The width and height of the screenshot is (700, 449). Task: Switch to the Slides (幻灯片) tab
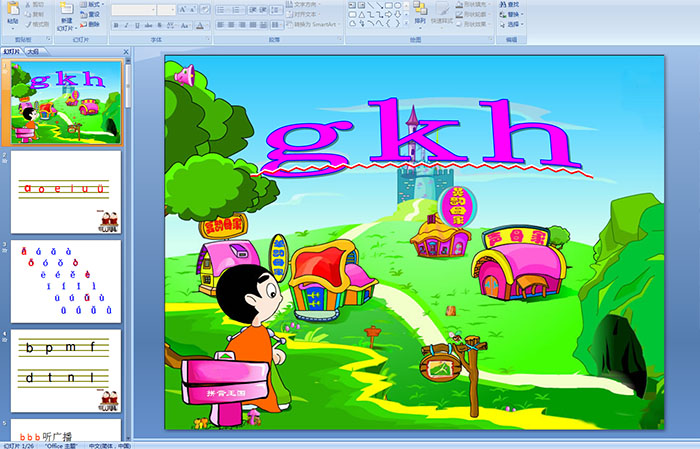12,50
